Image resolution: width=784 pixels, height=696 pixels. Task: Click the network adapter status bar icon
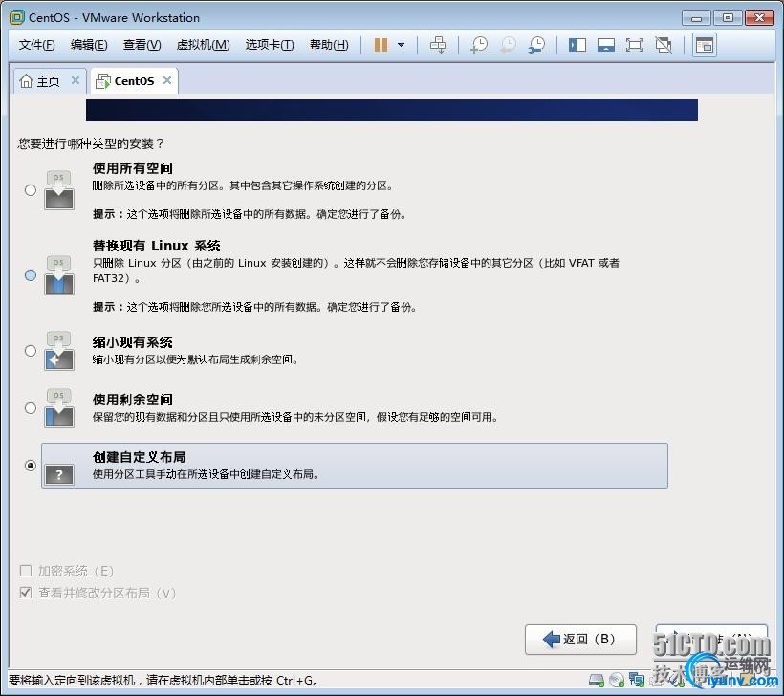point(637,680)
